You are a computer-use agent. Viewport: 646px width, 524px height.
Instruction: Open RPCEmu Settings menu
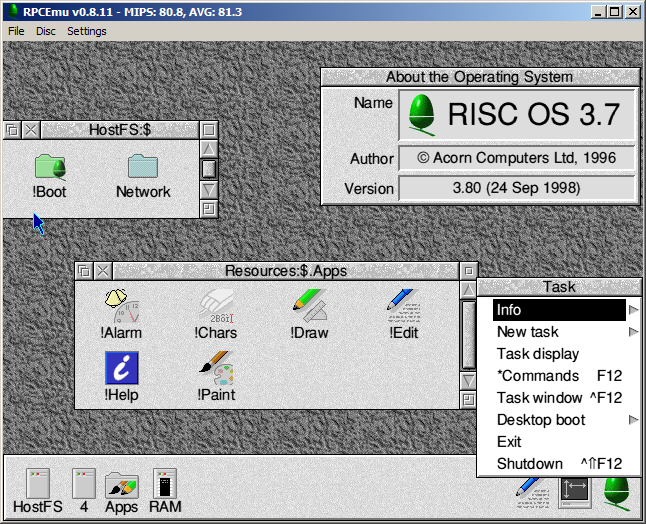(87, 31)
